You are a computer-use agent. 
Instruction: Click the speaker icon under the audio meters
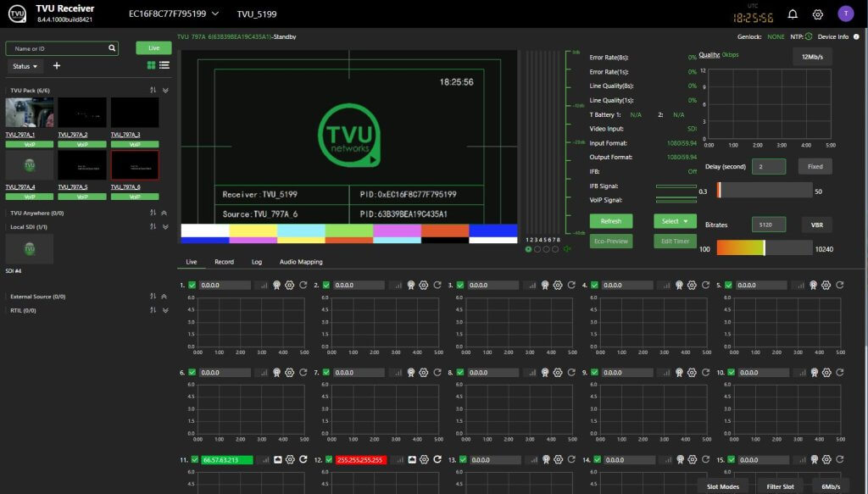point(567,249)
